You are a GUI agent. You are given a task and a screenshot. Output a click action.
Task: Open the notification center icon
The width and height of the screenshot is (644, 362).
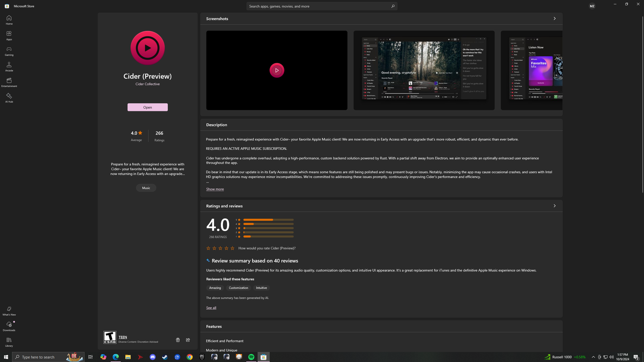tap(636, 357)
